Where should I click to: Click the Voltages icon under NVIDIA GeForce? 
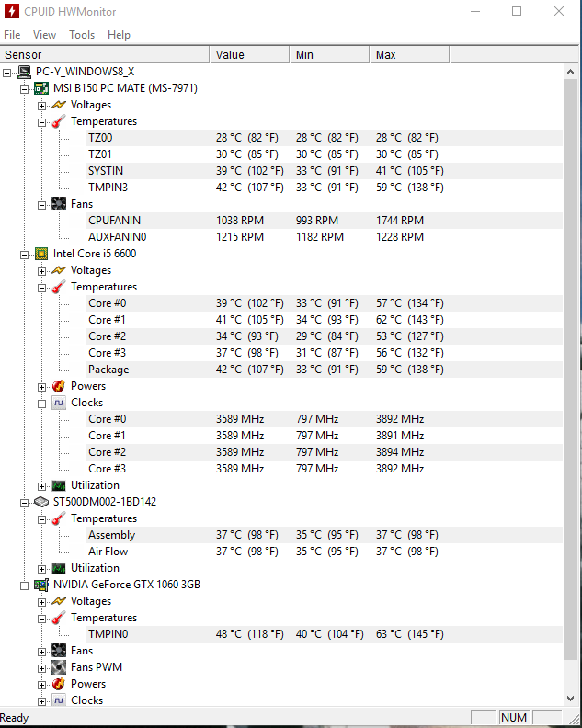(59, 601)
